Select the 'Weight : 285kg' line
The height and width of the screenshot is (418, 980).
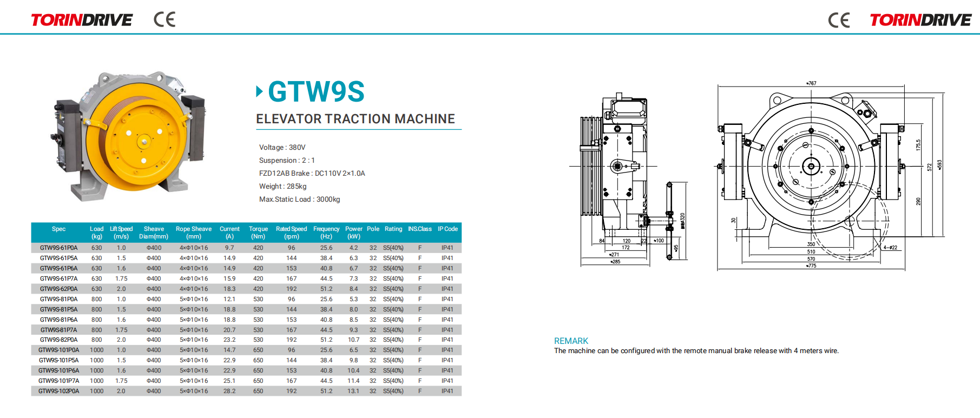(282, 186)
